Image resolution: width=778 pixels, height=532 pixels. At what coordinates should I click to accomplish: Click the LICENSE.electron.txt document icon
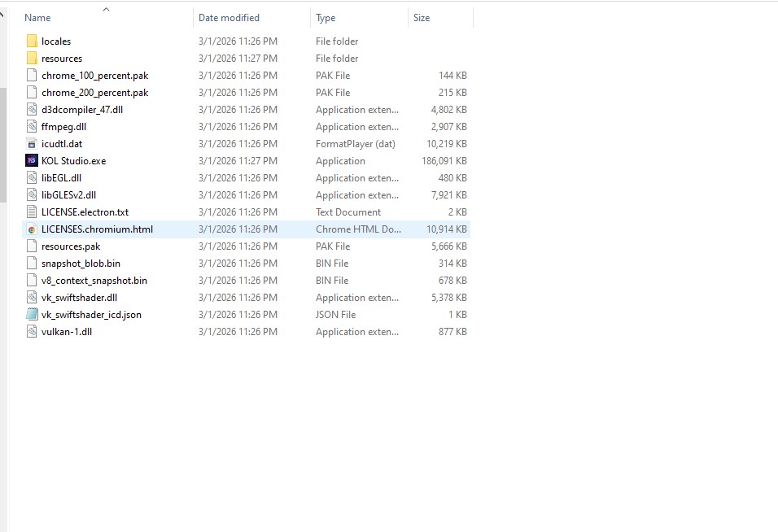(x=32, y=212)
